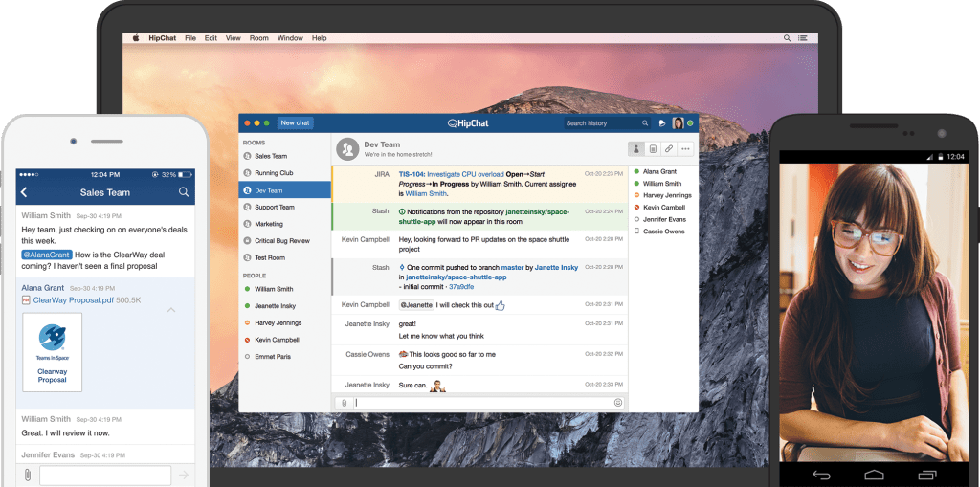Click the Dev Team room avatar icon
The width and height of the screenshot is (980, 487).
pyautogui.click(x=347, y=149)
